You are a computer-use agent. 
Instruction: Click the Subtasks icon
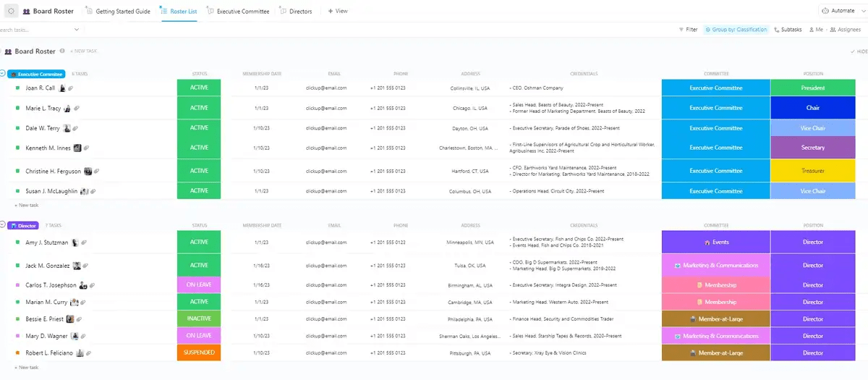[x=777, y=30]
